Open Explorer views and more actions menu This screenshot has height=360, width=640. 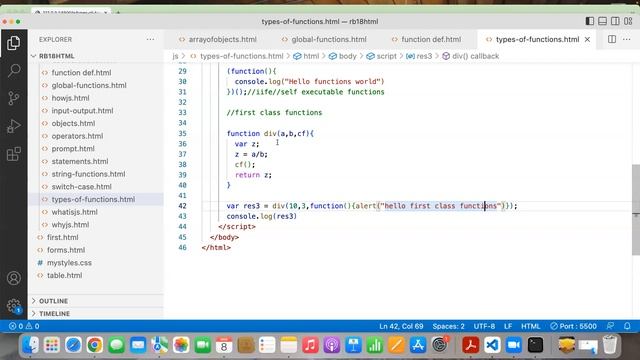click(x=151, y=39)
